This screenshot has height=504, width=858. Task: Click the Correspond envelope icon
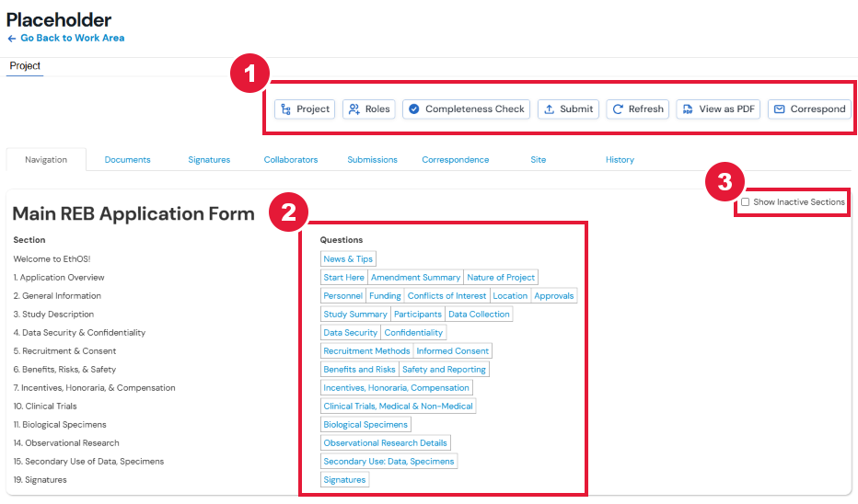click(x=779, y=109)
